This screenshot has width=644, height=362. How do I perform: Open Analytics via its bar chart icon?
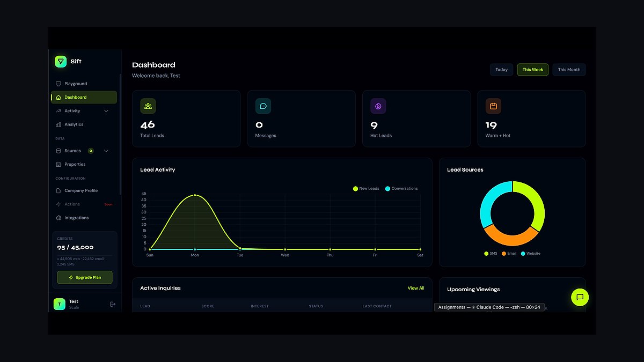[58, 124]
